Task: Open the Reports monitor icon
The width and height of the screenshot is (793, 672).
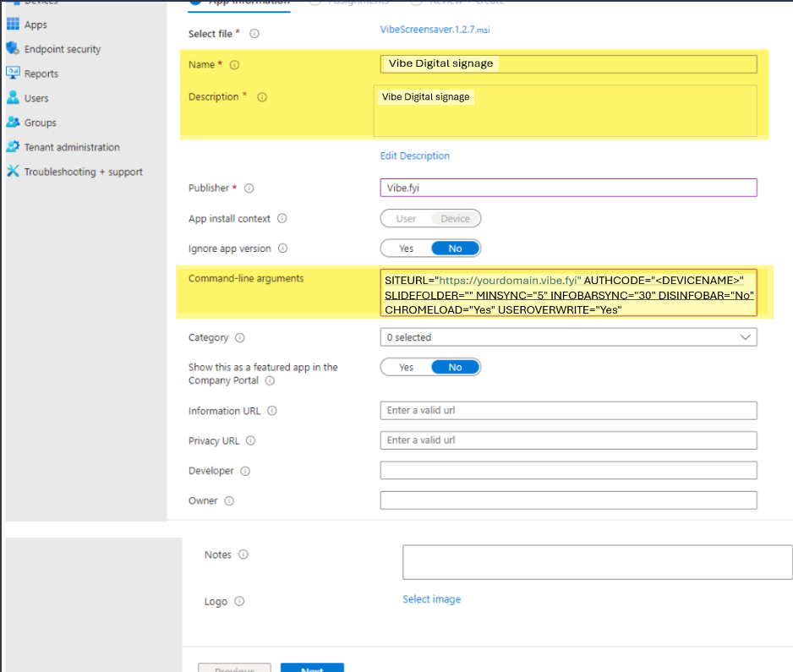Action: pyautogui.click(x=13, y=73)
